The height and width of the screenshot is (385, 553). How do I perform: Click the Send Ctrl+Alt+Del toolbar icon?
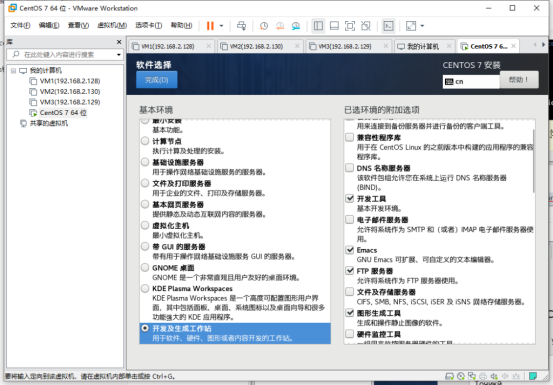point(242,26)
